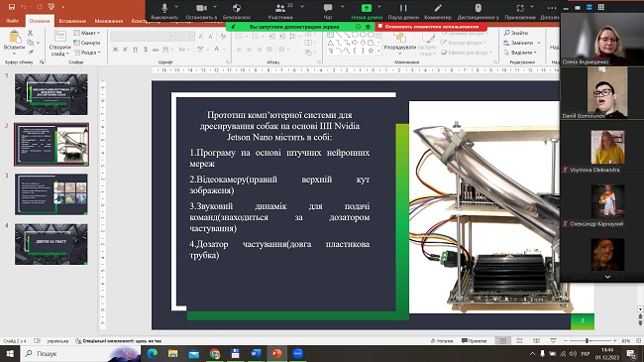Switch to the Вставлення ribbon tab
Viewport: 644px width, 362px height.
coord(72,21)
